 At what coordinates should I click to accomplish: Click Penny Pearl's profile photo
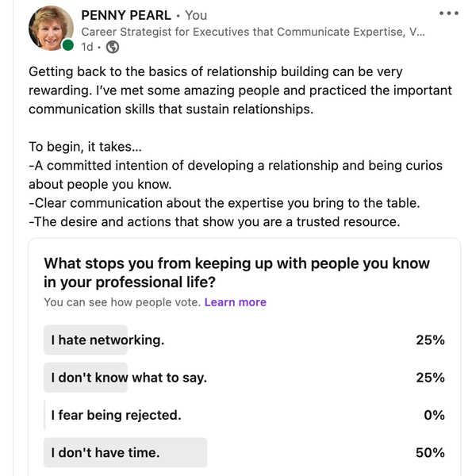(51, 28)
